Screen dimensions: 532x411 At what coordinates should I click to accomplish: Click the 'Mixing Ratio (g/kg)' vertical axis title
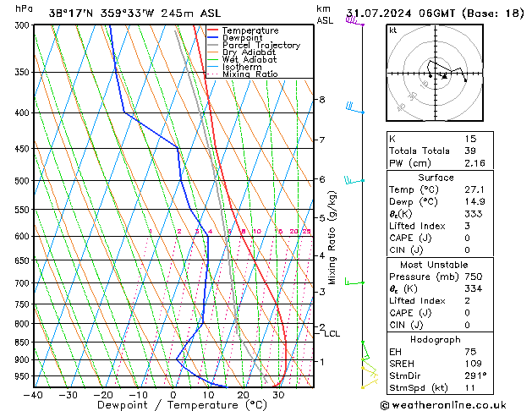click(x=332, y=238)
